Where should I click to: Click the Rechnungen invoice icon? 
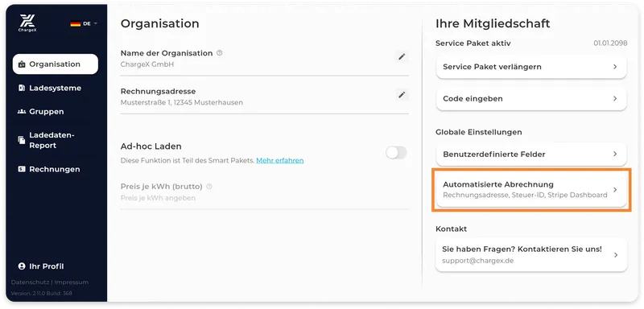pyautogui.click(x=22, y=169)
